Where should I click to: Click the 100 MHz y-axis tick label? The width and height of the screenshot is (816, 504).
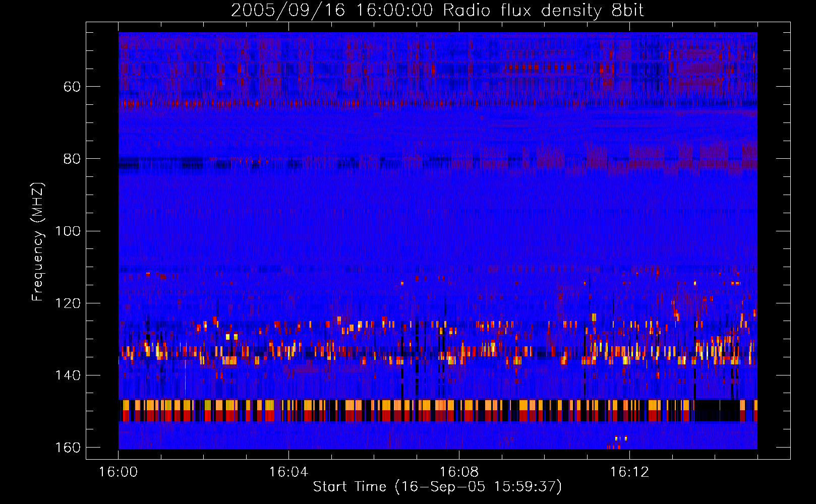pos(68,231)
